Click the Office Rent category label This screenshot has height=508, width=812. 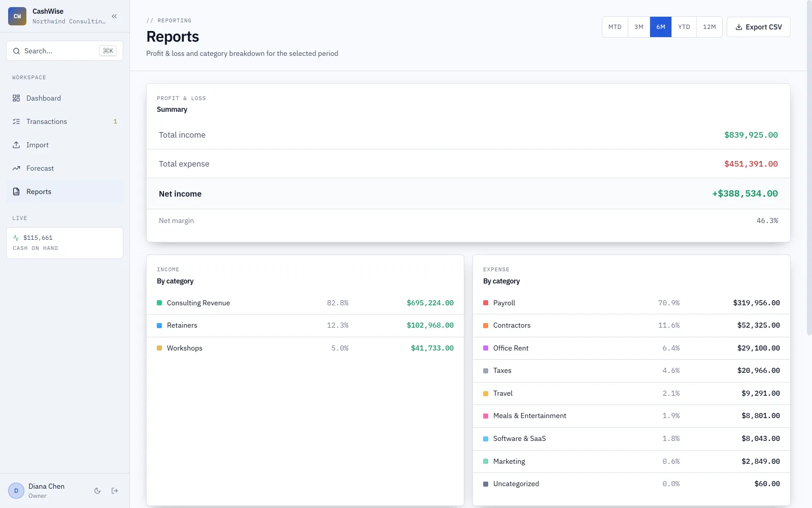click(x=511, y=348)
